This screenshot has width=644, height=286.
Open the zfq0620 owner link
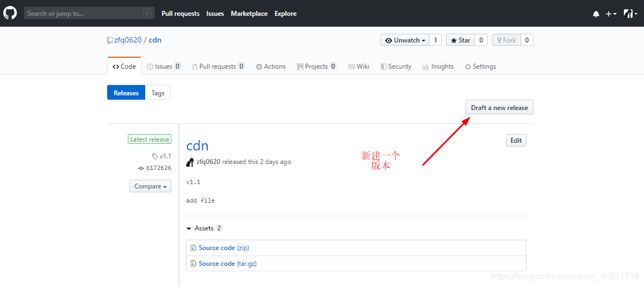coord(128,40)
